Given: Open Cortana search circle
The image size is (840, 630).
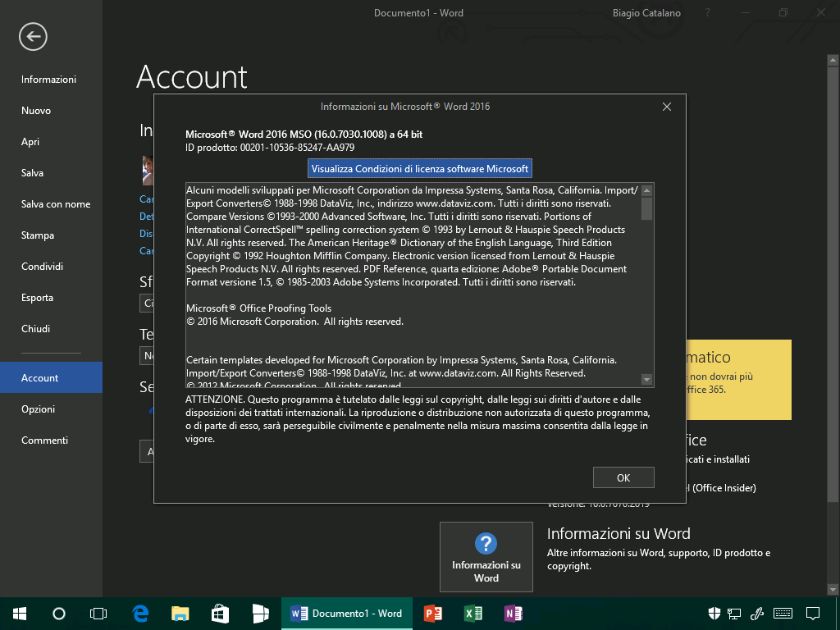Looking at the screenshot, I should pyautogui.click(x=59, y=614).
